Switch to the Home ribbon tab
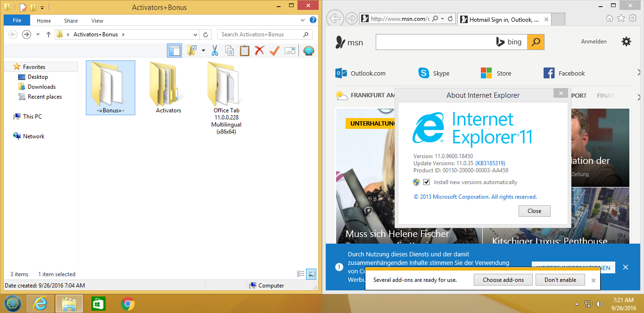The image size is (644, 313). 44,21
